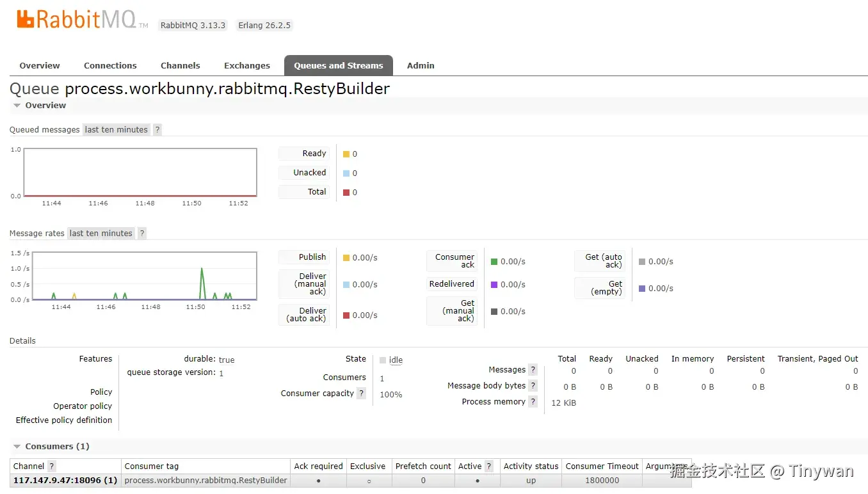Click the consumer tag process.workbunny.rabbitmq.RestyBuilder cell
The width and height of the screenshot is (868, 494).
click(205, 481)
